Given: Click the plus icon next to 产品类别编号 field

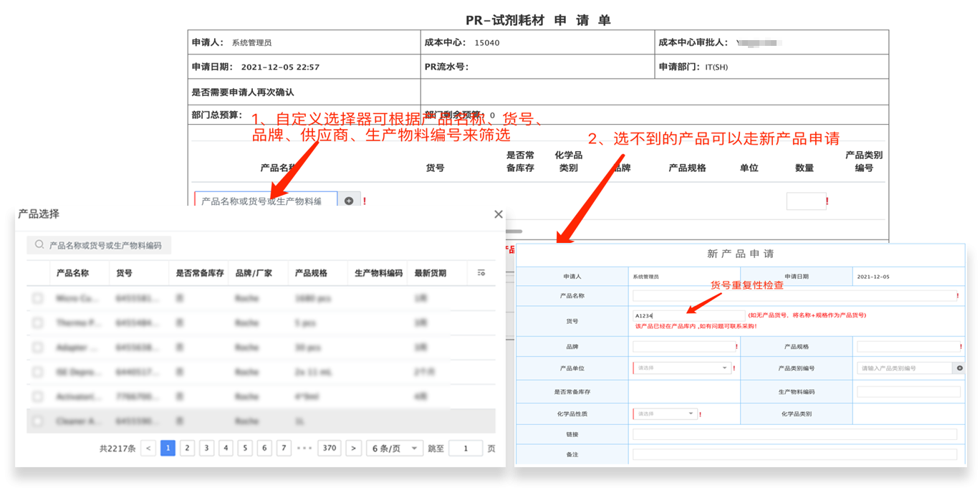Looking at the screenshot, I should pos(959,368).
